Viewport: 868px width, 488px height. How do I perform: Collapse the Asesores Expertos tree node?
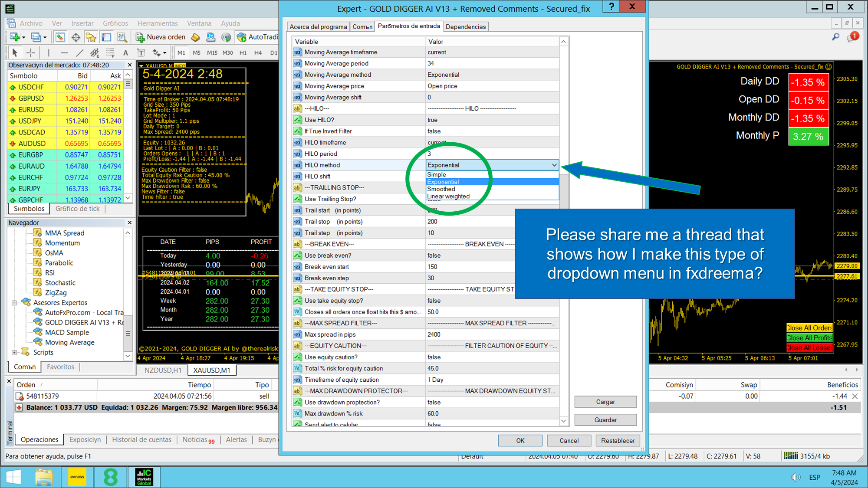tap(14, 303)
